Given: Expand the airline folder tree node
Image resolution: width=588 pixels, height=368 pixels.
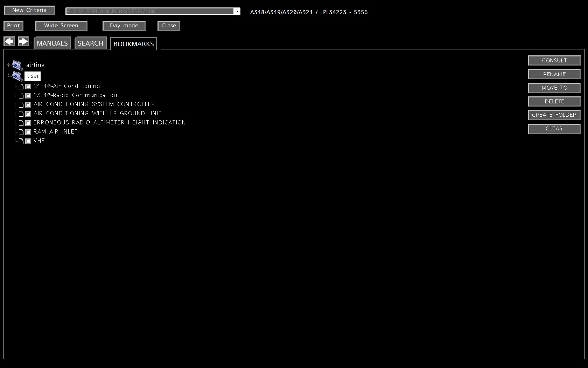Looking at the screenshot, I should pyautogui.click(x=8, y=66).
